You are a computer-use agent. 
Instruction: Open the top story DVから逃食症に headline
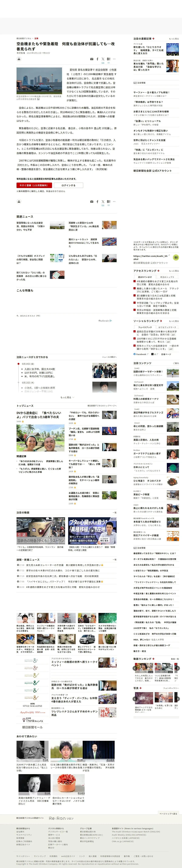pos(39,415)
